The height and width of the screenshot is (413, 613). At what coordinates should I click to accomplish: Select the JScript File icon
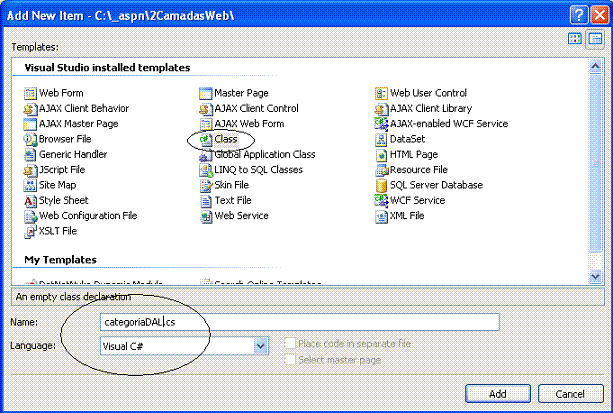[30, 170]
